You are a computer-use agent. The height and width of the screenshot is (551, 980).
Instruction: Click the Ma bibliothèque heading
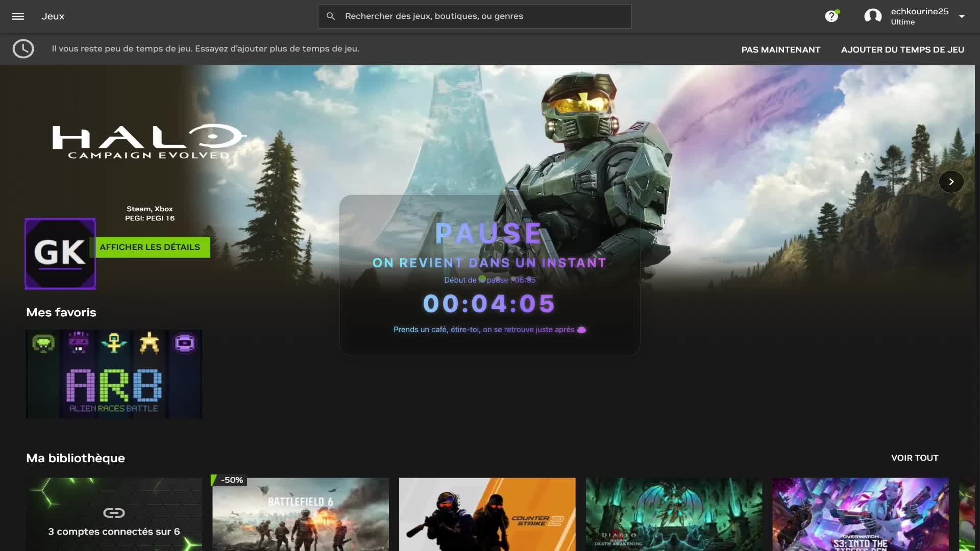(76, 458)
